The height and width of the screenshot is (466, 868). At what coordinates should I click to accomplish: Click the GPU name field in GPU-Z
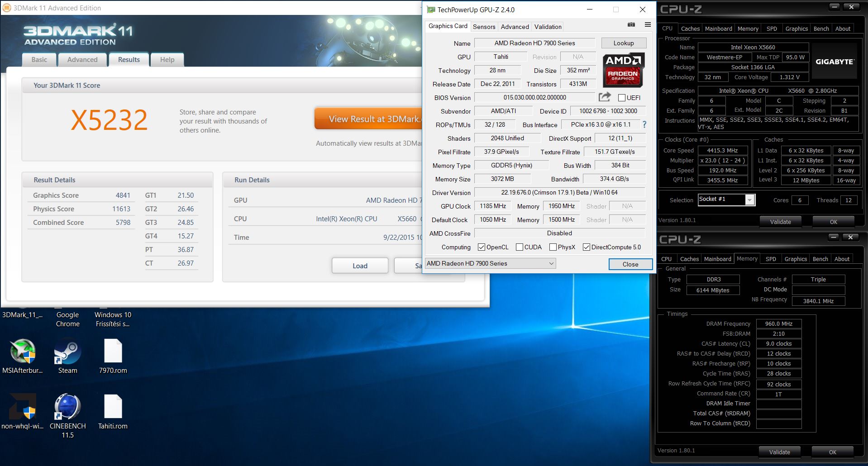534,43
